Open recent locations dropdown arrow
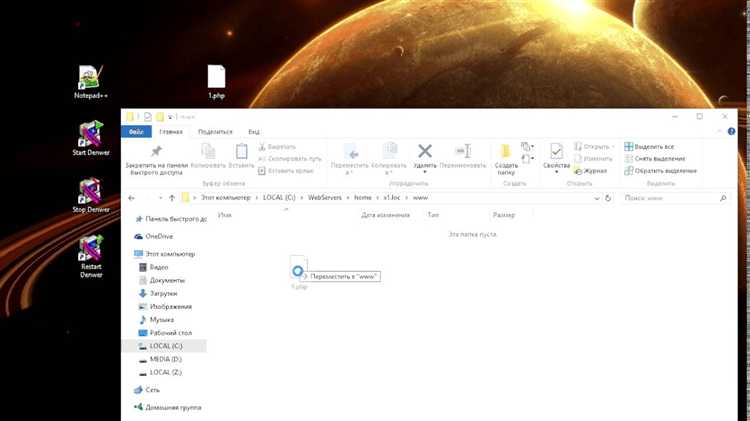Screen dimensions: 750x421 click(x=160, y=198)
